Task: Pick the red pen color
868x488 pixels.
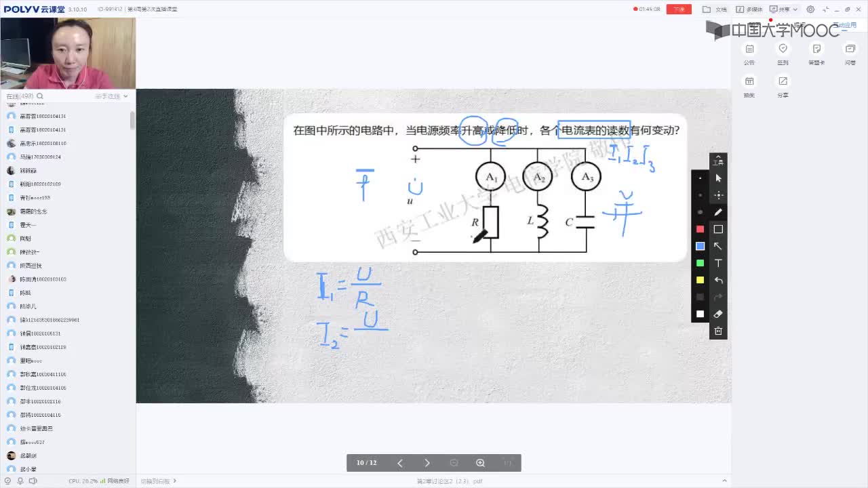Action: [x=701, y=229]
